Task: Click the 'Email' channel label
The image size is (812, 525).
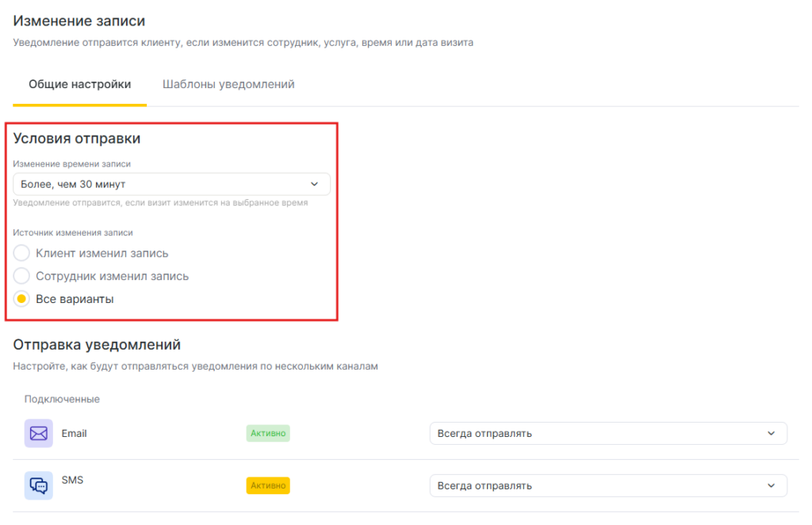Action: coord(75,434)
